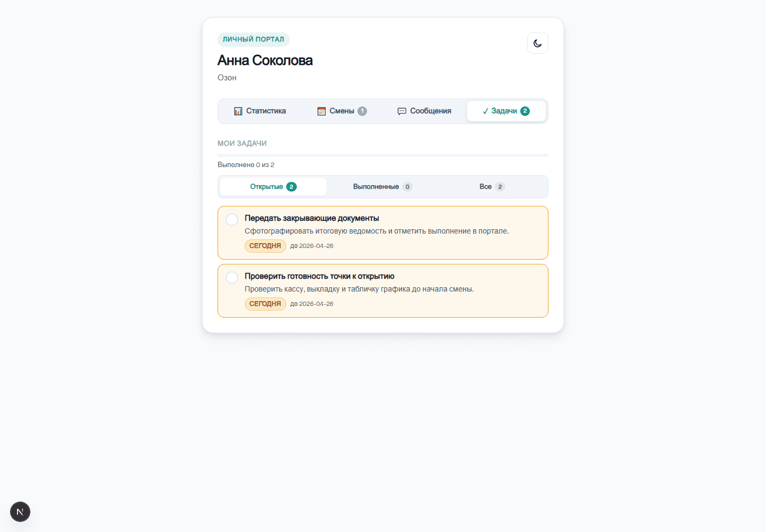Click the tasks progress bar under МОИ ЗАДАЧИ

click(383, 155)
